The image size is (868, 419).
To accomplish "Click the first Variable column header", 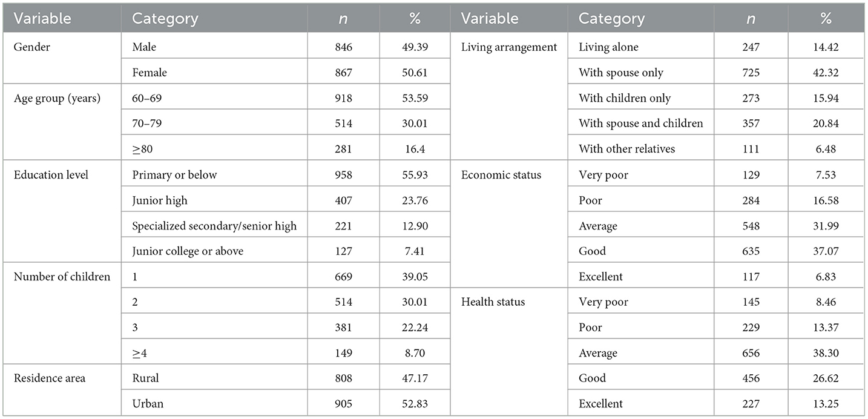I will coord(42,18).
